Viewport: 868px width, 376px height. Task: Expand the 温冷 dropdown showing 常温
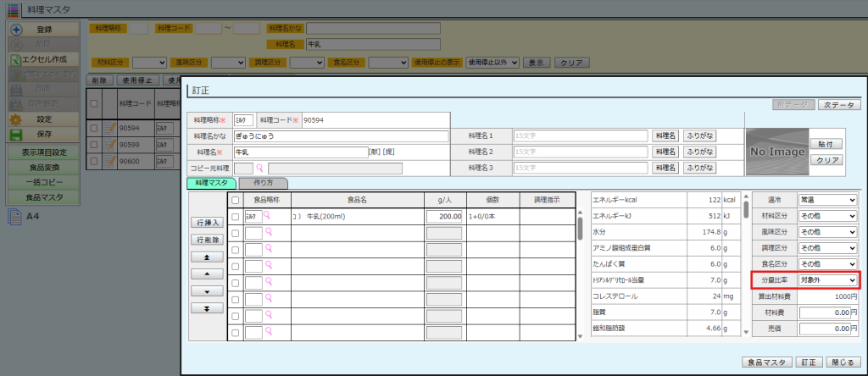tap(827, 200)
